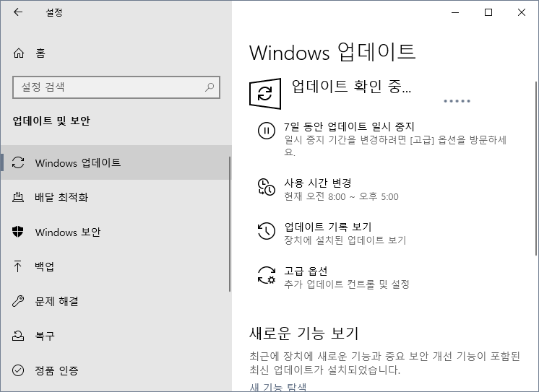Click the 업데이트 확인 중 progress dots

457,101
